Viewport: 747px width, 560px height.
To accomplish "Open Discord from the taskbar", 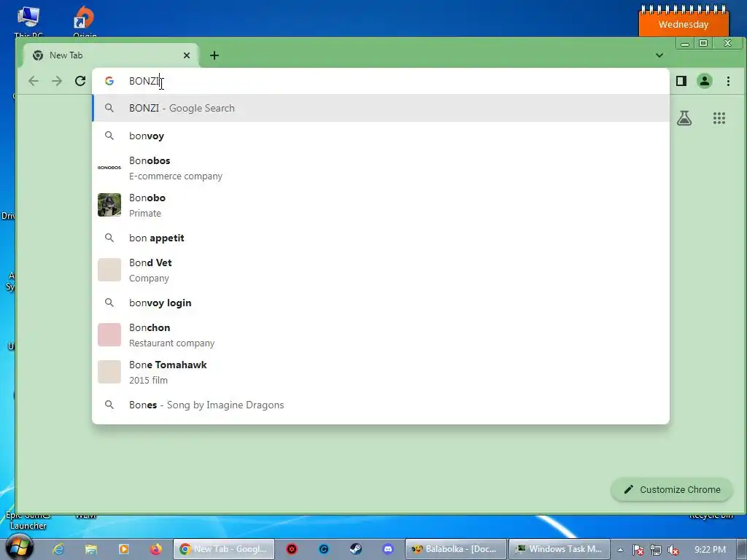I will [388, 549].
